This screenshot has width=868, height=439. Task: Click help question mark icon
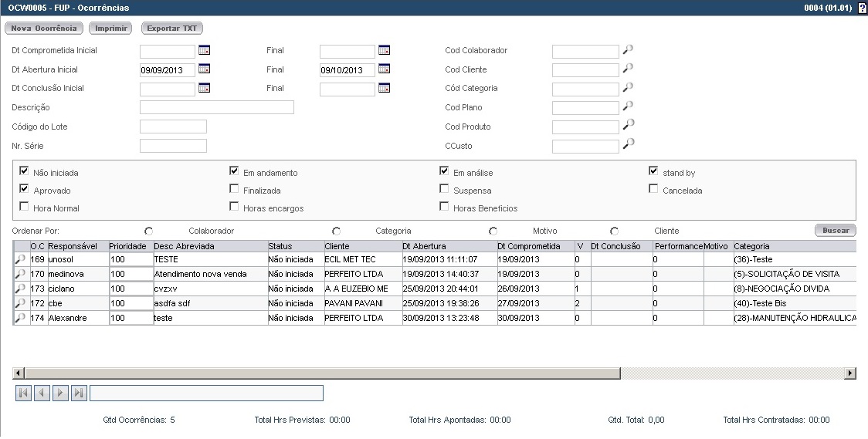pyautogui.click(x=862, y=8)
